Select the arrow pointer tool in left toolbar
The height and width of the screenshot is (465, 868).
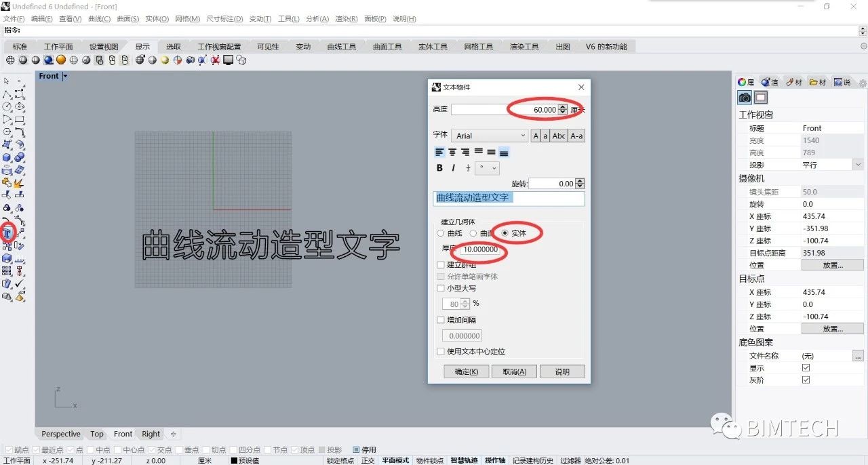coord(7,81)
